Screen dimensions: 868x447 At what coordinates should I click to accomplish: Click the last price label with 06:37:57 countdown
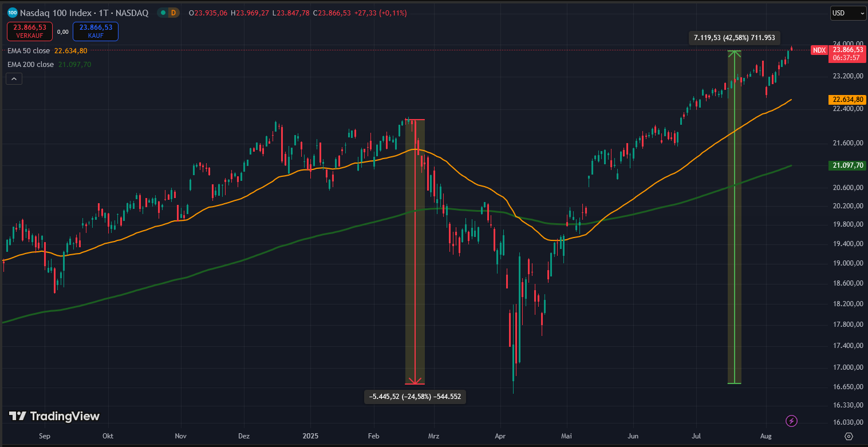(x=847, y=54)
